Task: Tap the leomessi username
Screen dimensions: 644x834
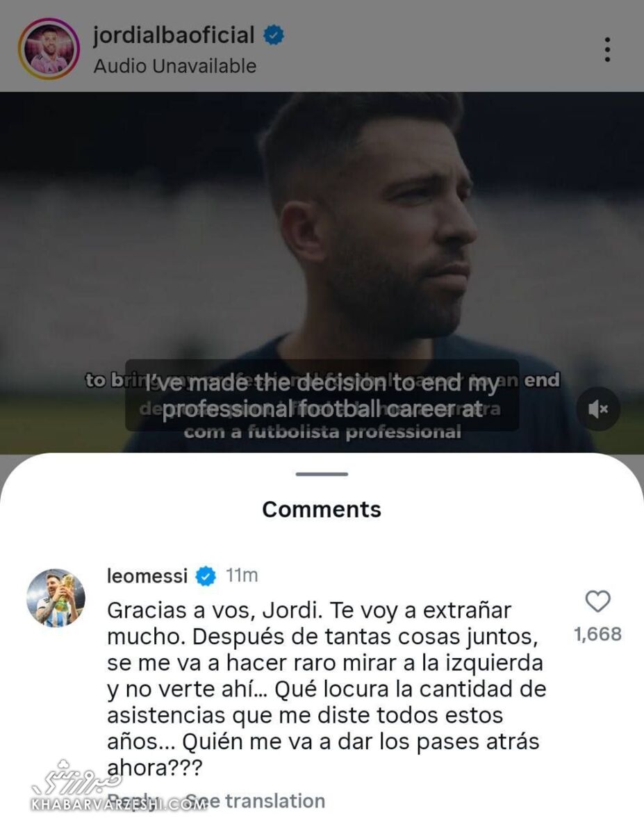Action: pos(147,576)
